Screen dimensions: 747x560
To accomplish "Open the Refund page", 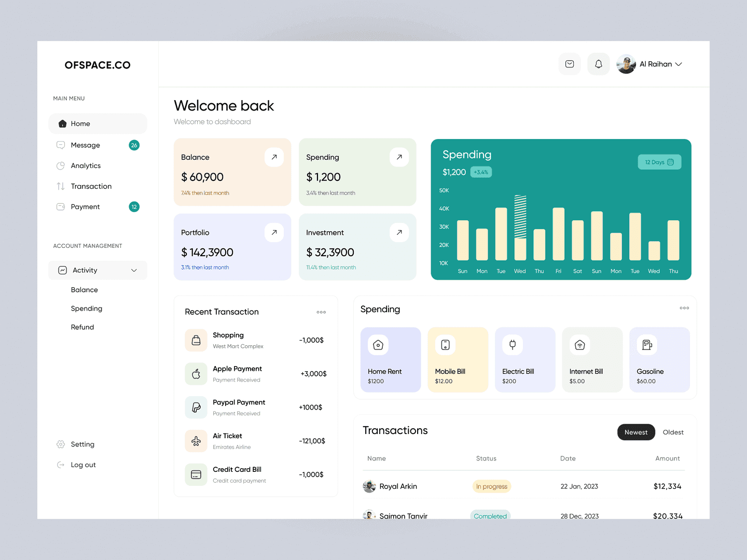I will point(82,327).
